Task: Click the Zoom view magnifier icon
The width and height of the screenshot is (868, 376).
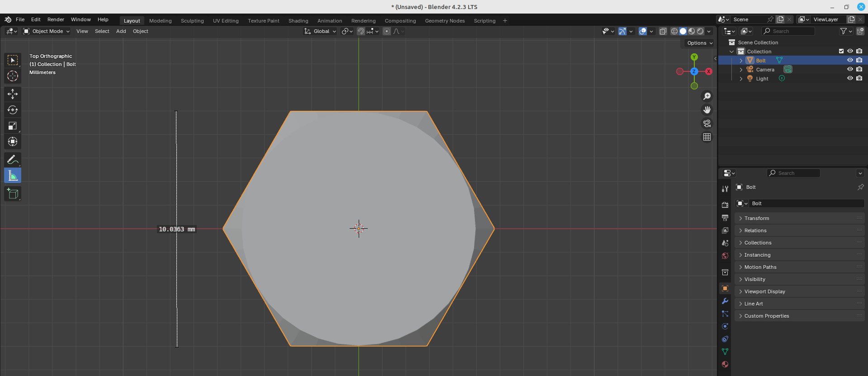Action: (707, 96)
